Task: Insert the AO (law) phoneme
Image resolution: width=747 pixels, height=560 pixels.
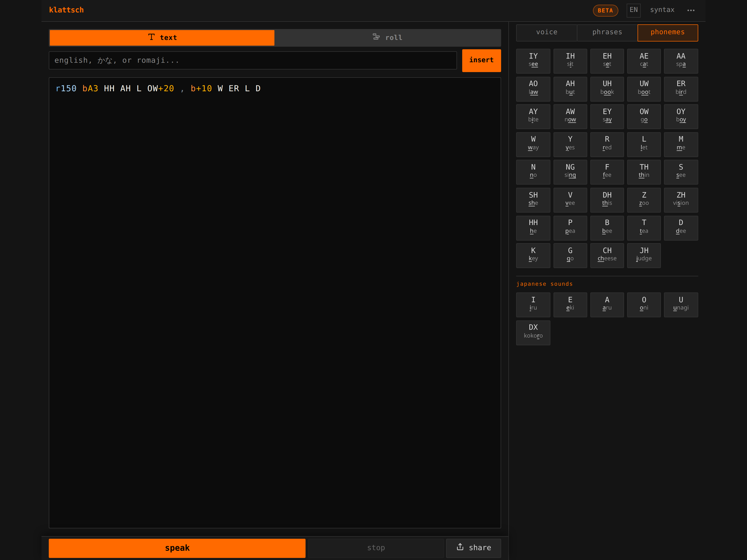Action: [533, 89]
